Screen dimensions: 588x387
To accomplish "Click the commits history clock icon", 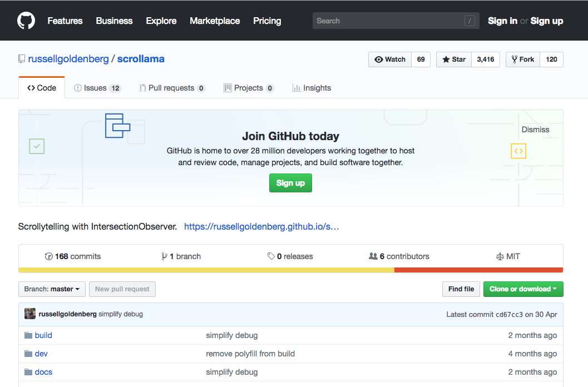I will tap(49, 256).
